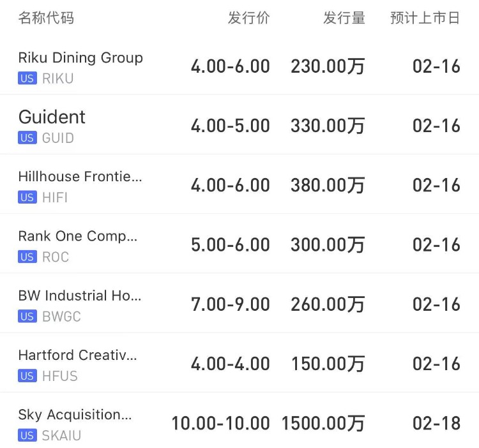Click the US badge beside RIKU
This screenshot has height=448, width=479.
[27, 78]
